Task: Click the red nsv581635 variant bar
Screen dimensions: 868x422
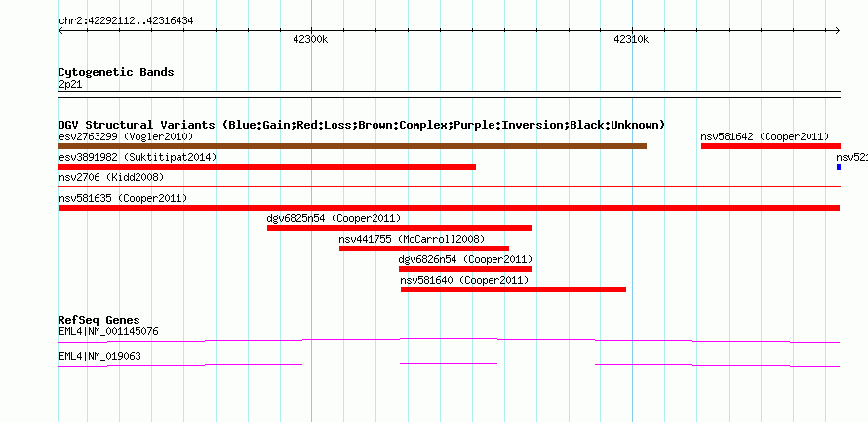Action: point(449,208)
